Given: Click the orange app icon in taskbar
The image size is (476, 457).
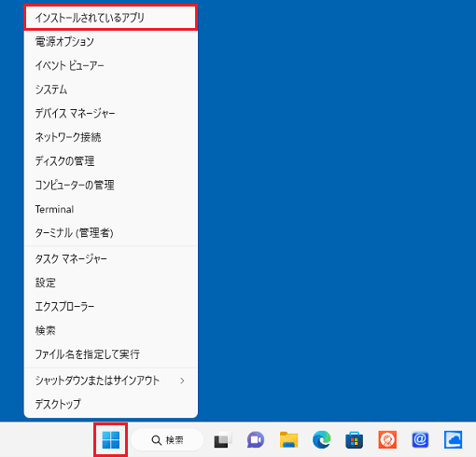Looking at the screenshot, I should (x=387, y=440).
